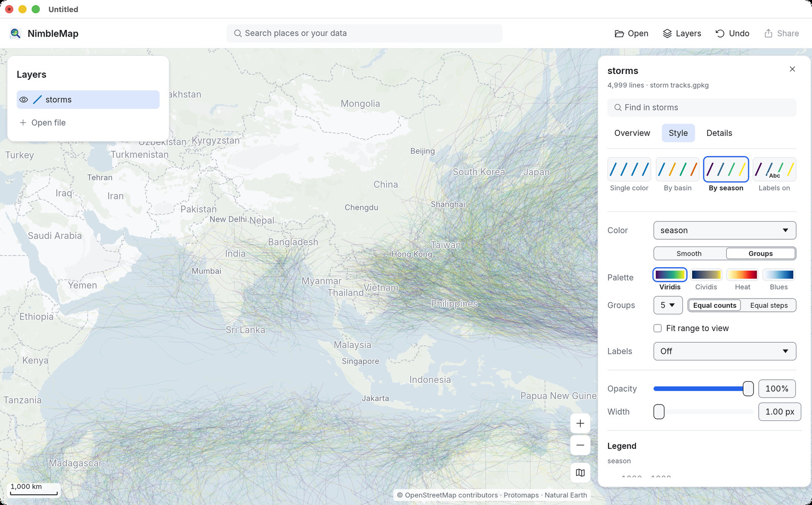The height and width of the screenshot is (505, 812).
Task: Open the Labels dropdown showing Off
Action: tap(725, 351)
